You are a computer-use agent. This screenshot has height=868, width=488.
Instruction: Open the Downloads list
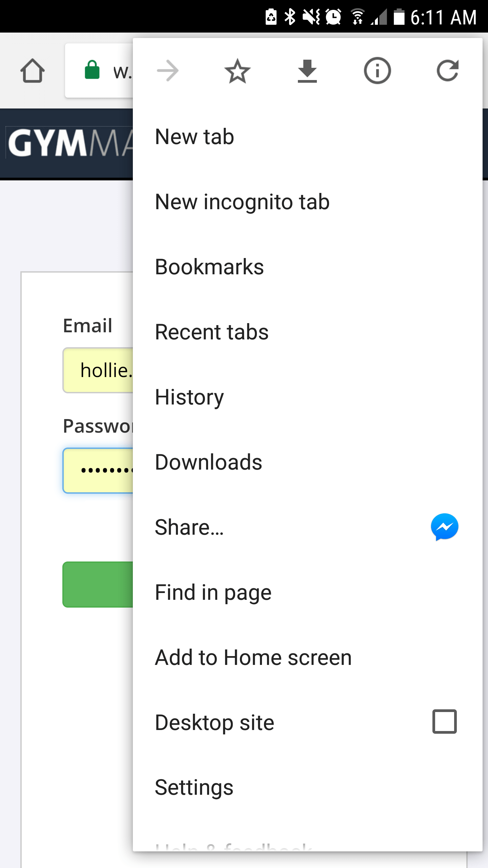pos(308,462)
